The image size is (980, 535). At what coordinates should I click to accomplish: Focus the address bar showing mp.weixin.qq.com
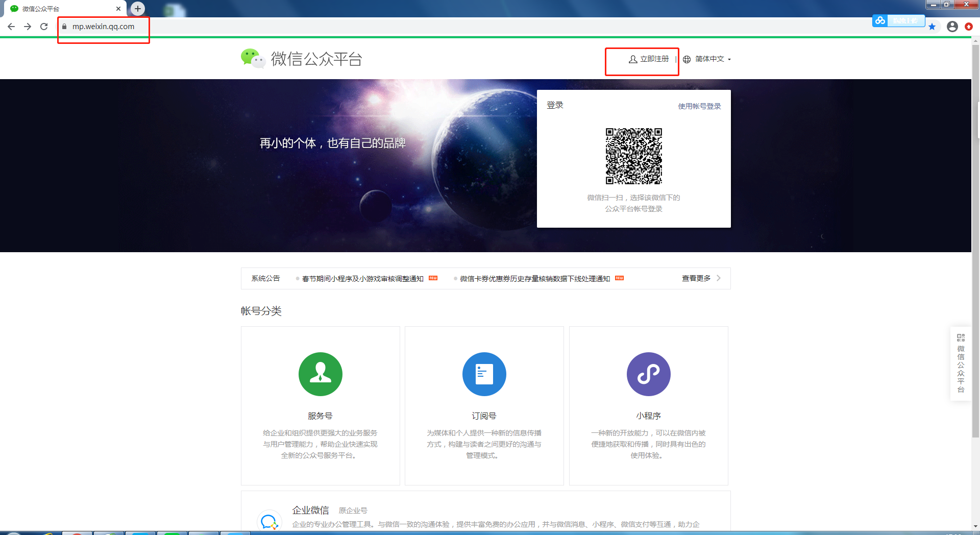click(459, 27)
